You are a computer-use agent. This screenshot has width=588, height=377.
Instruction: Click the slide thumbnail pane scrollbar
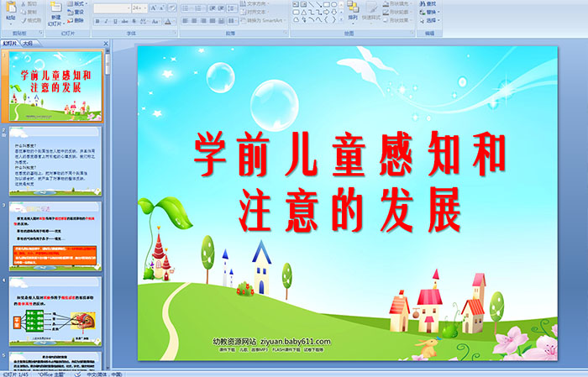108,210
